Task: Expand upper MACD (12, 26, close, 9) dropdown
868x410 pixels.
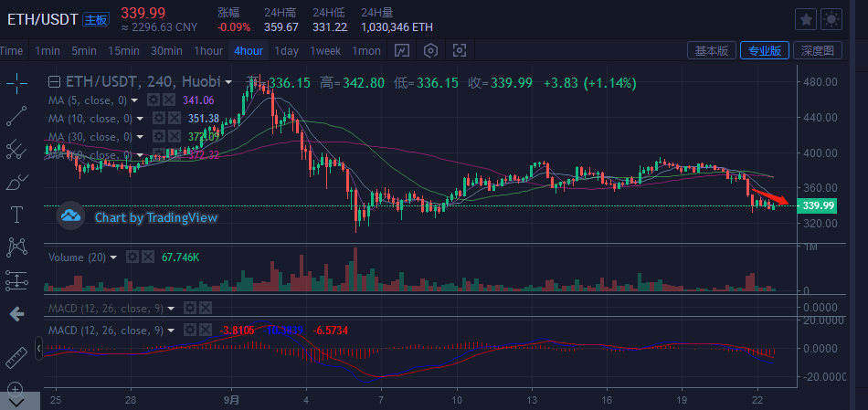Action: tap(171, 309)
